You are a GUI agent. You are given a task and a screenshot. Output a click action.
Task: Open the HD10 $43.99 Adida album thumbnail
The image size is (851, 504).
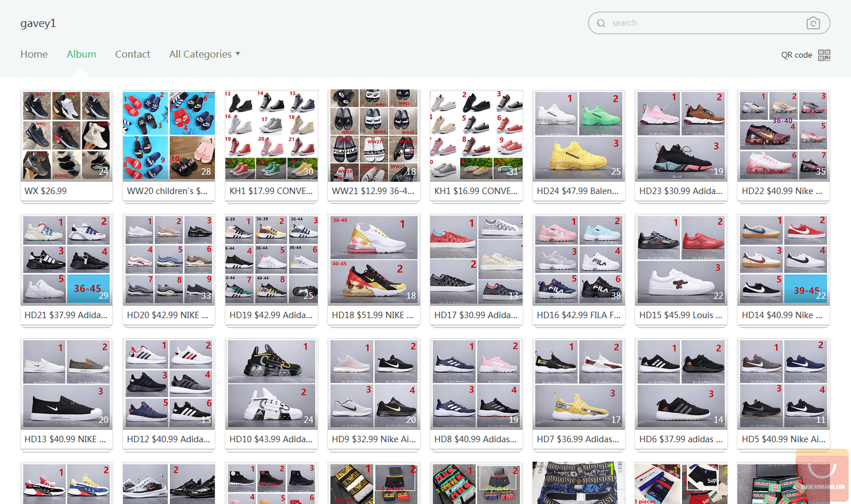tap(271, 383)
